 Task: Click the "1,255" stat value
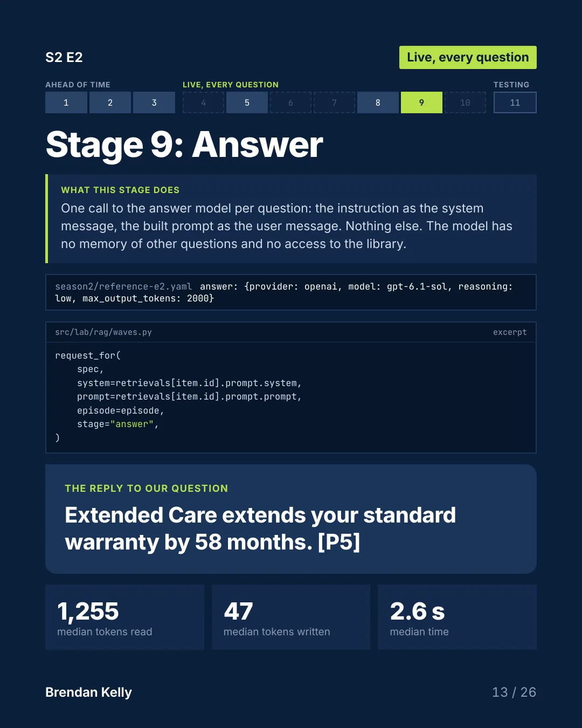pos(88,611)
